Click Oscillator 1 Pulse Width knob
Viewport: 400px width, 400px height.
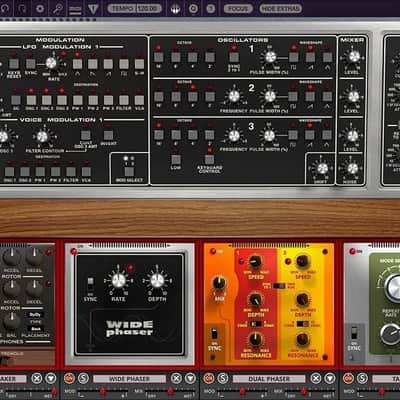[270, 57]
